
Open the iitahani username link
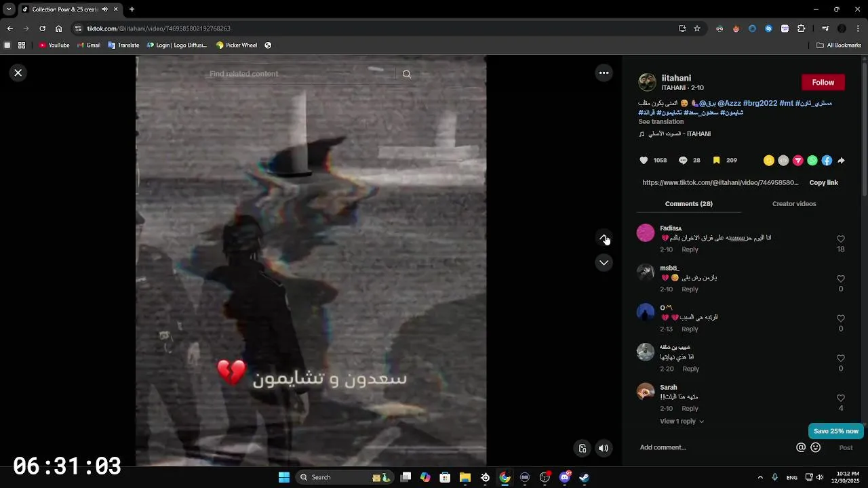676,78
